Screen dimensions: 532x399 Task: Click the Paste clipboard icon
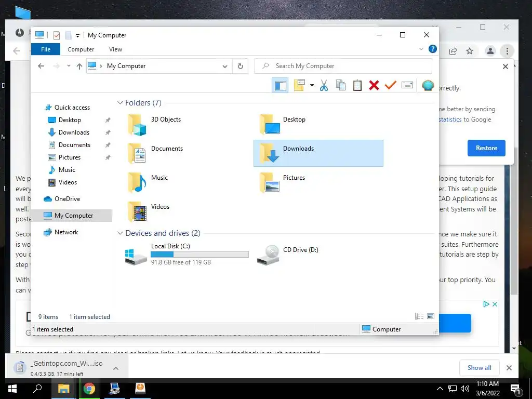click(357, 85)
